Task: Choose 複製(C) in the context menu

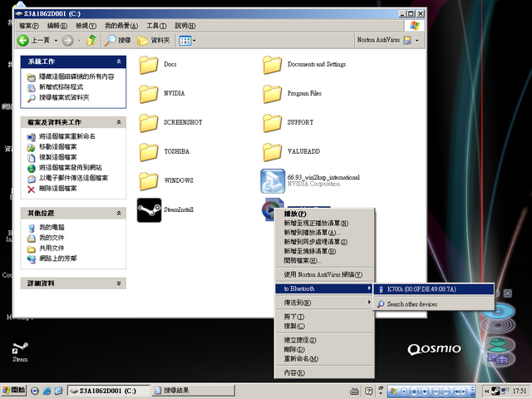Action: tap(324, 326)
